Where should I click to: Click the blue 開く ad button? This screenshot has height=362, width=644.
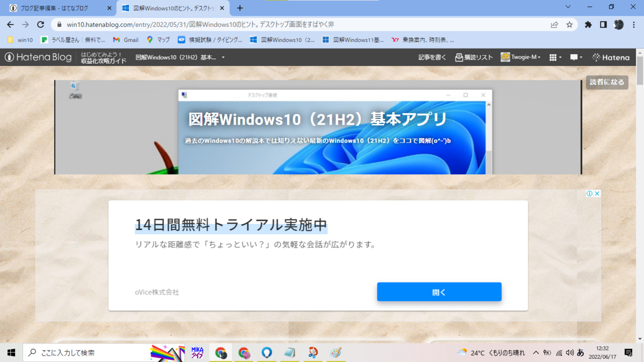tap(439, 292)
